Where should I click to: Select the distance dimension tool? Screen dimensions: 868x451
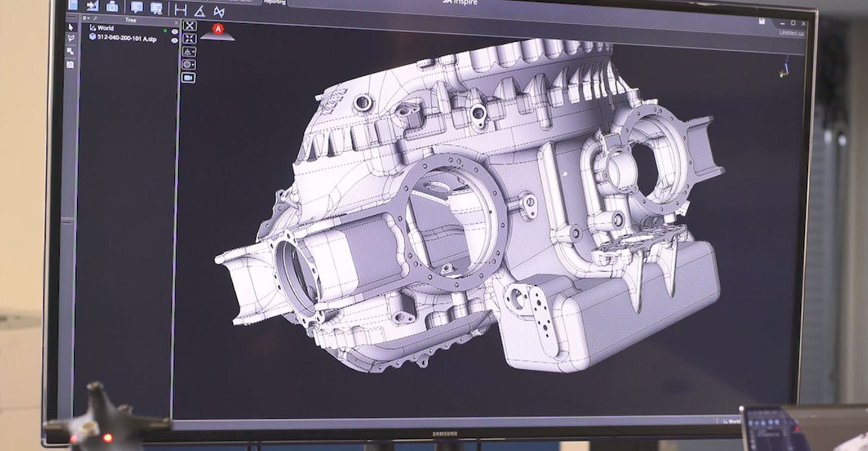tap(180, 10)
